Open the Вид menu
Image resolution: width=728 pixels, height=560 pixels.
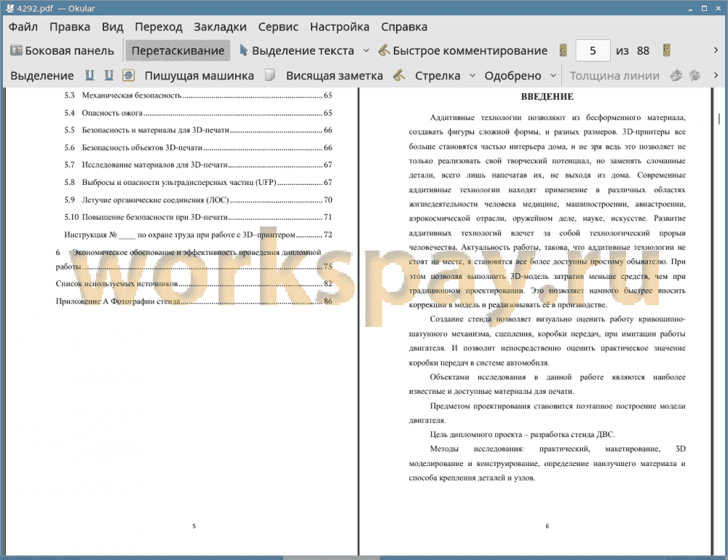click(x=112, y=27)
